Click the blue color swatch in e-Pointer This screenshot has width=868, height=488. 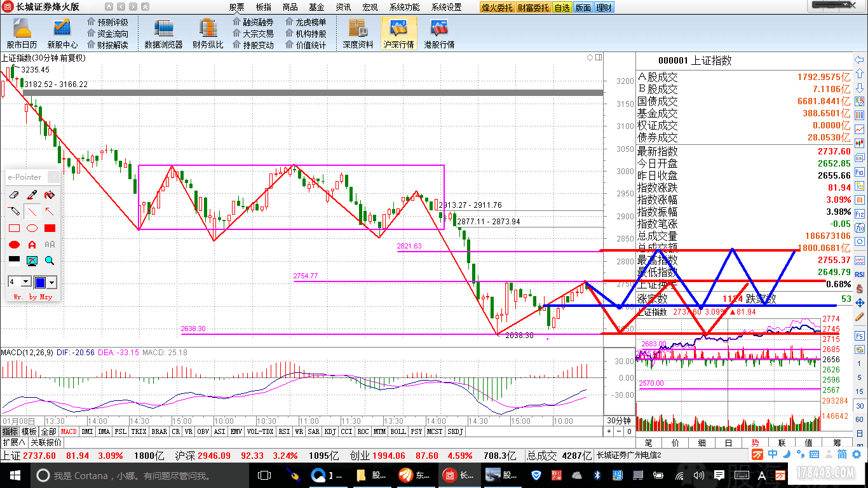[x=41, y=282]
